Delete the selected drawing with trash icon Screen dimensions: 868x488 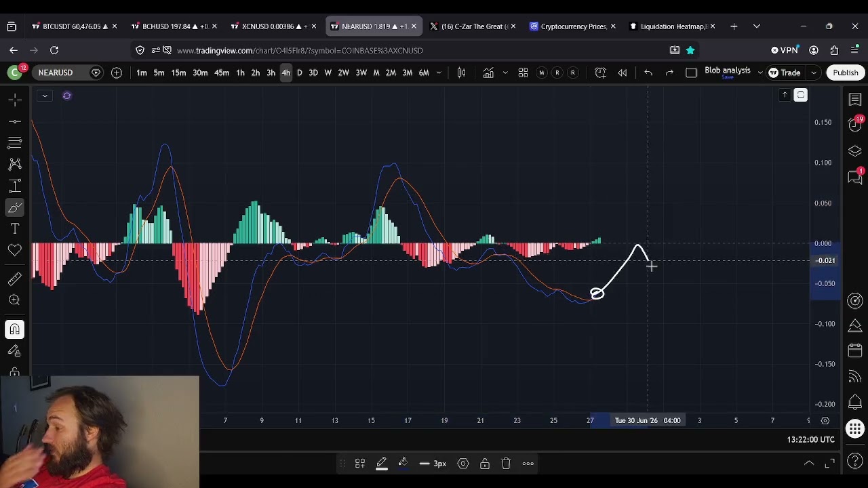pyautogui.click(x=506, y=464)
